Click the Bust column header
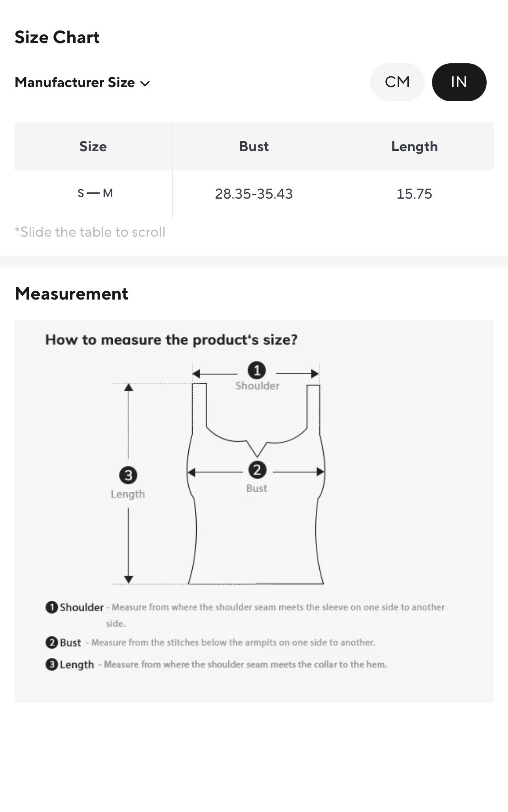508x812 pixels. click(x=254, y=146)
